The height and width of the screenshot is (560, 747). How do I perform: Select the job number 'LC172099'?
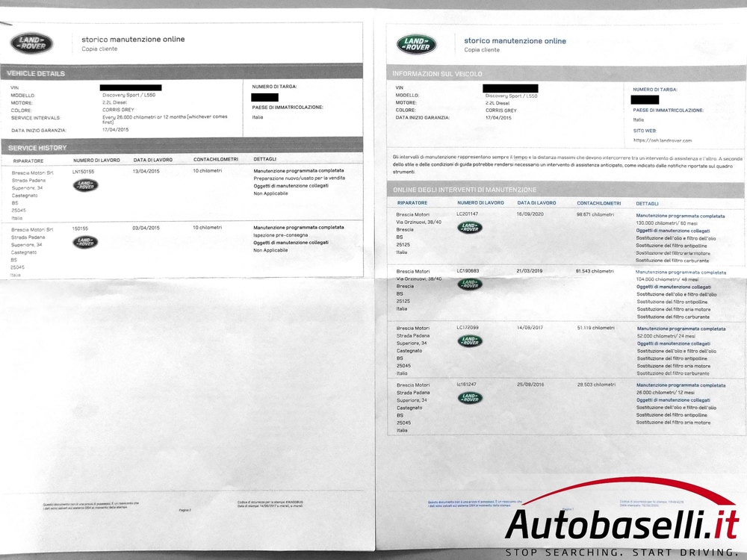click(x=468, y=327)
